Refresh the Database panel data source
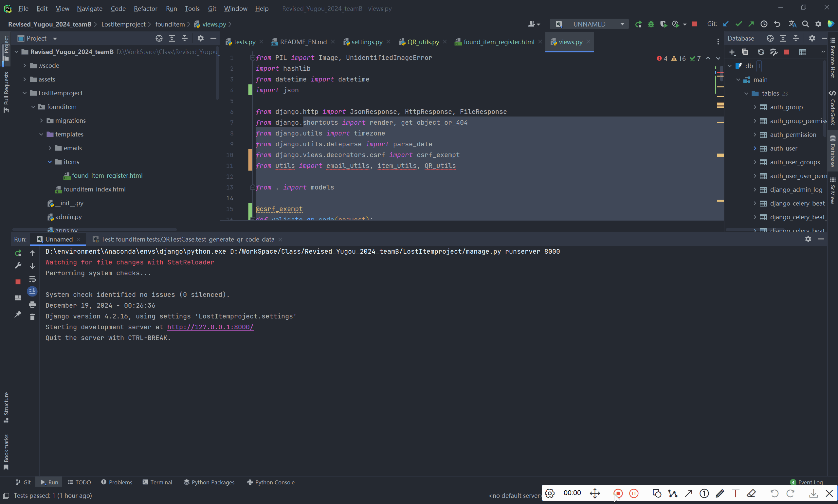 click(761, 52)
